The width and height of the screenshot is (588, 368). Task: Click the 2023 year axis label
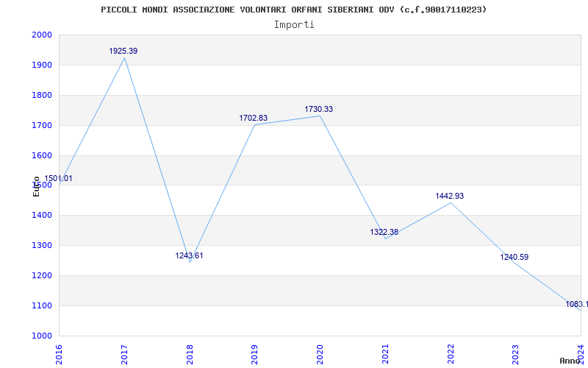tap(516, 355)
